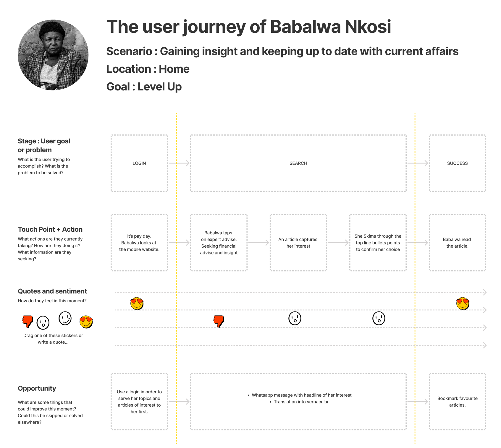The width and height of the screenshot is (501, 448).
Task: Click heart-eyes emoji under LOGIN column
Action: coord(137,303)
